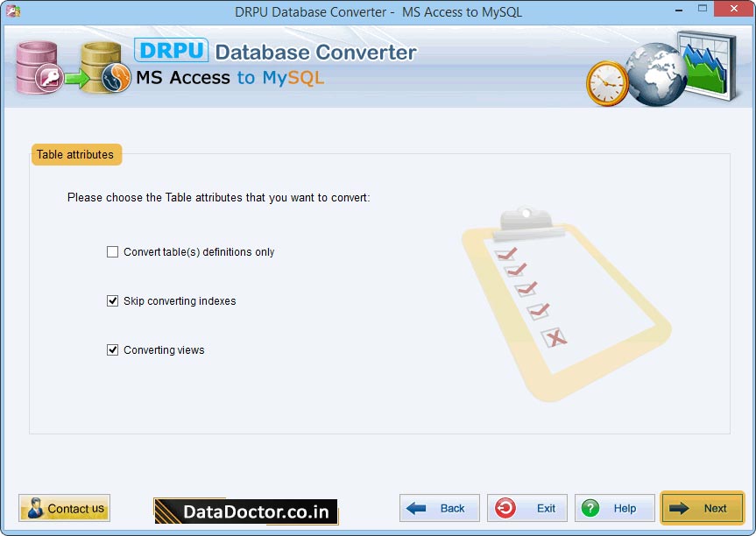
Task: Click the pink MS Access database cylinder icon
Action: [x=37, y=65]
